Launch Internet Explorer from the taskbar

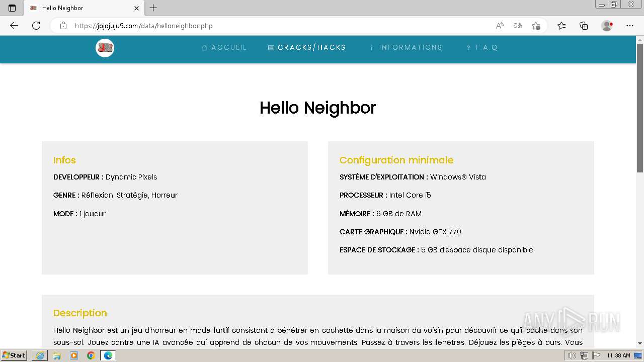[40, 355]
